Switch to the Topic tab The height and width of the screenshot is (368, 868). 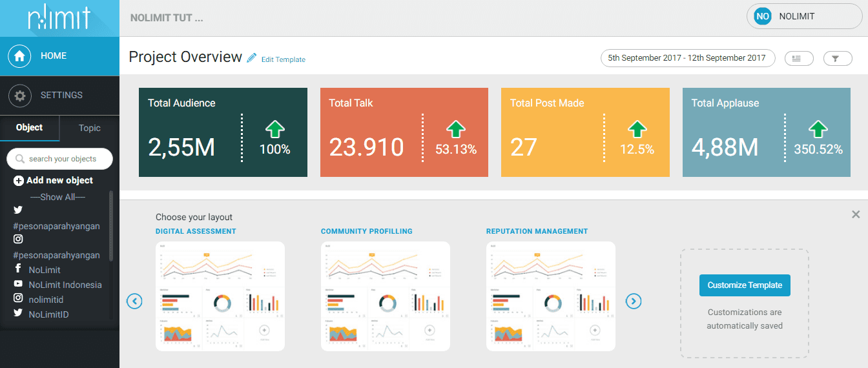point(90,128)
